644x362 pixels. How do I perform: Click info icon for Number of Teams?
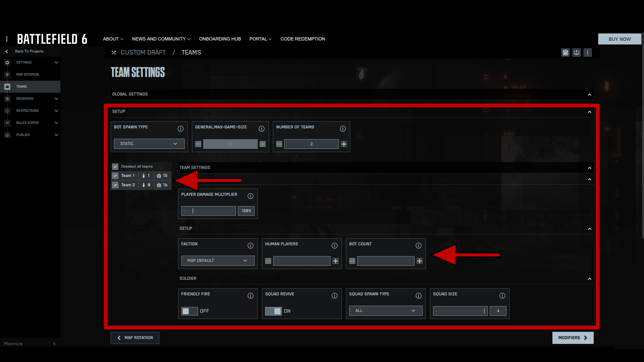tap(343, 129)
